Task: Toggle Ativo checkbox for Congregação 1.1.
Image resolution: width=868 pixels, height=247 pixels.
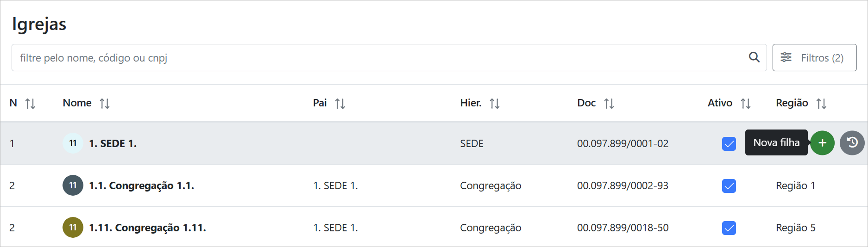Action: 729,186
